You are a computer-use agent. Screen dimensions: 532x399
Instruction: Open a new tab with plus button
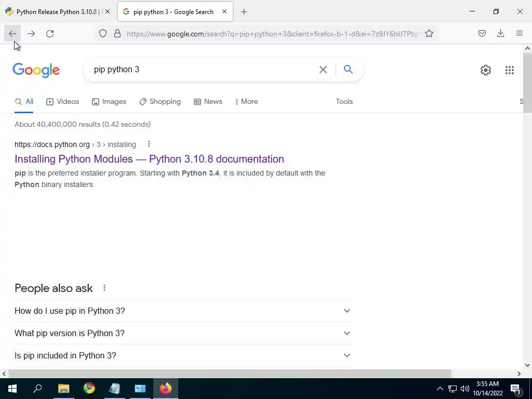[244, 12]
